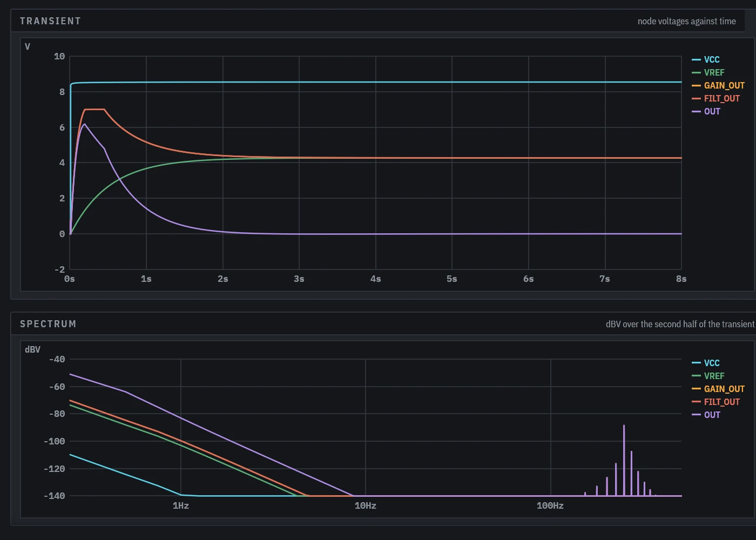
Task: Select the "dBV over the second half" subtitle
Action: point(680,324)
